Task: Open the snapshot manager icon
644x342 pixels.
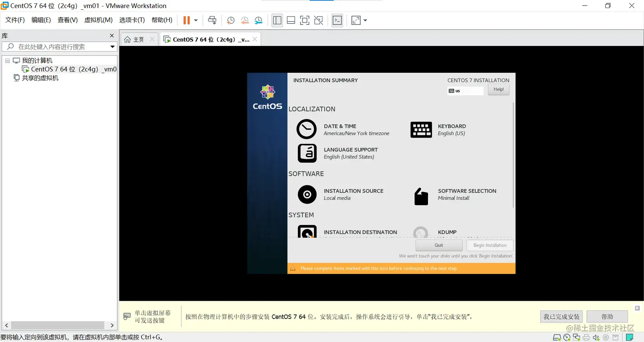Action: [259, 20]
